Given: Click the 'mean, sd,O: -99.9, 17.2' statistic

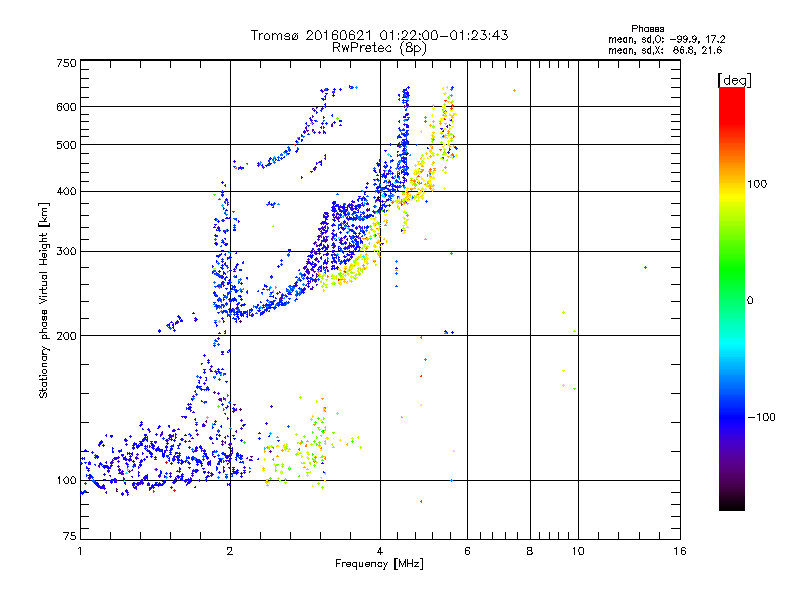Looking at the screenshot, I should click(x=666, y=39).
